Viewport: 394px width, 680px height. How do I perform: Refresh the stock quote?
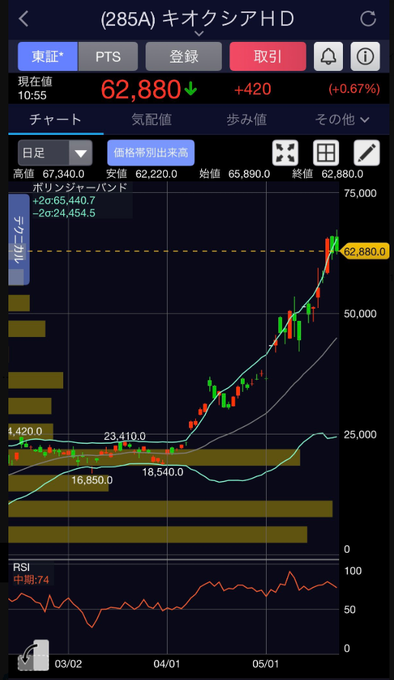[368, 19]
